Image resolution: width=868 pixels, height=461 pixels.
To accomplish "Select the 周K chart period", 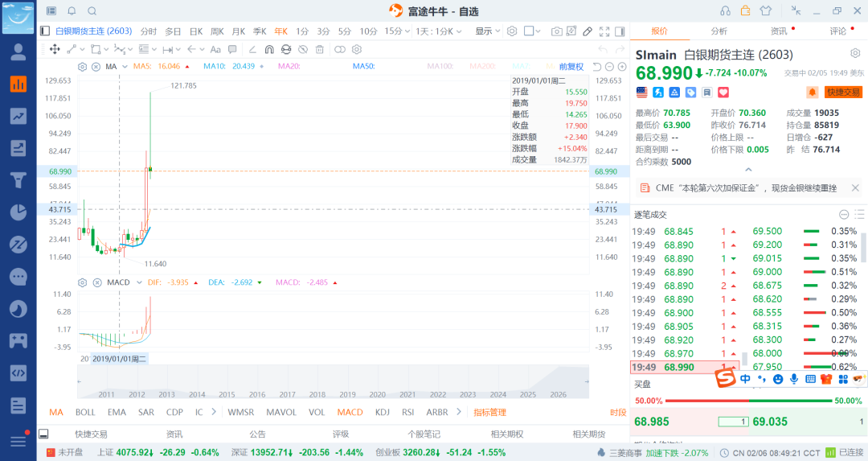I will [x=217, y=31].
